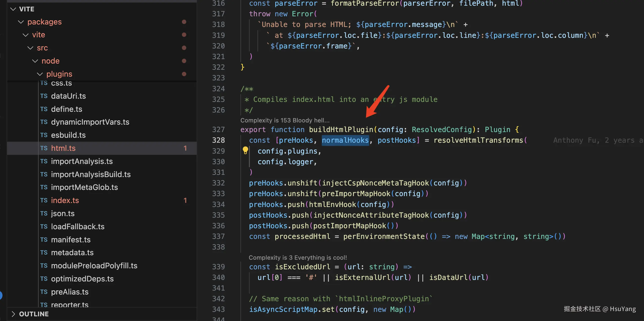Click the TS icon beside html.ts
Viewport: 644px width, 321px height.
44,148
